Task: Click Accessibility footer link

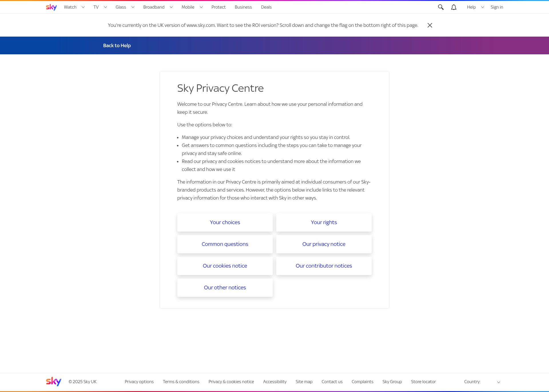Action: click(x=275, y=382)
